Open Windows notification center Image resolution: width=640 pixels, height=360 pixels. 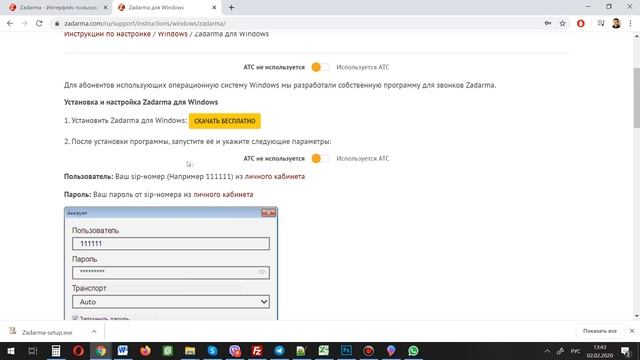click(625, 351)
